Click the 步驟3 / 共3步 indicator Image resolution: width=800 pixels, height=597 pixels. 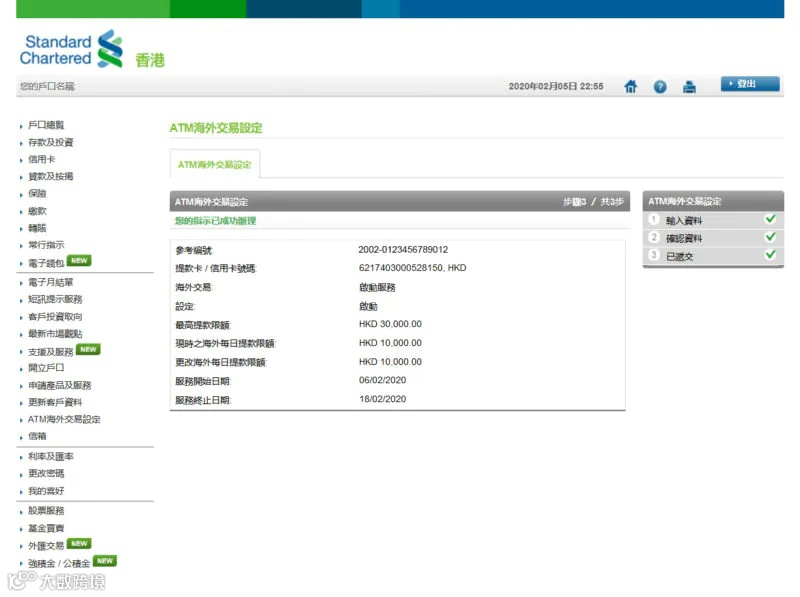[593, 202]
